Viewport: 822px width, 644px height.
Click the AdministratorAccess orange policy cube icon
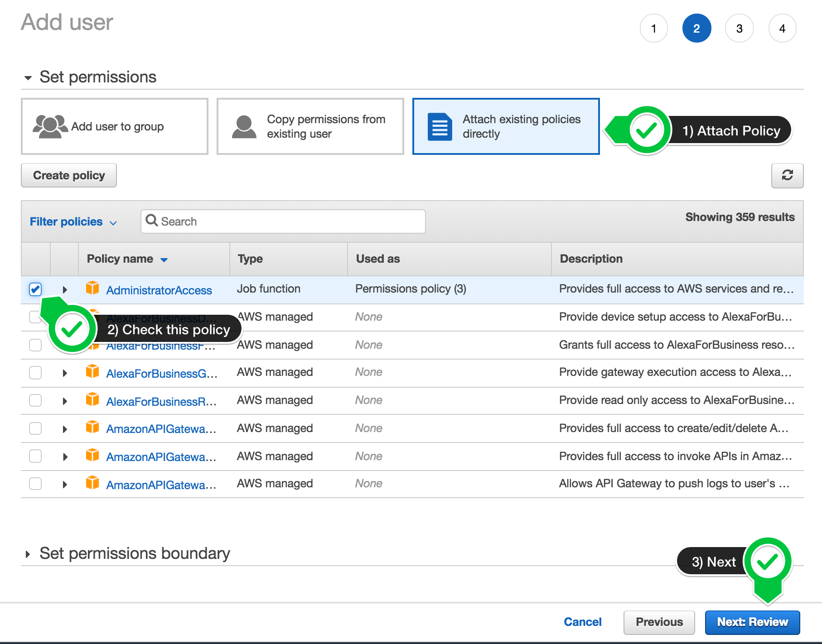coord(92,288)
